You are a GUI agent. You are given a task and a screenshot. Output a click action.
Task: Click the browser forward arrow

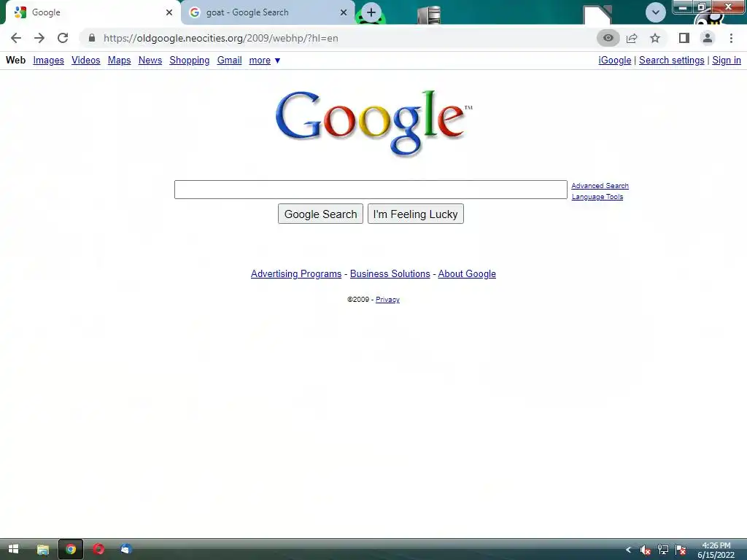click(39, 38)
